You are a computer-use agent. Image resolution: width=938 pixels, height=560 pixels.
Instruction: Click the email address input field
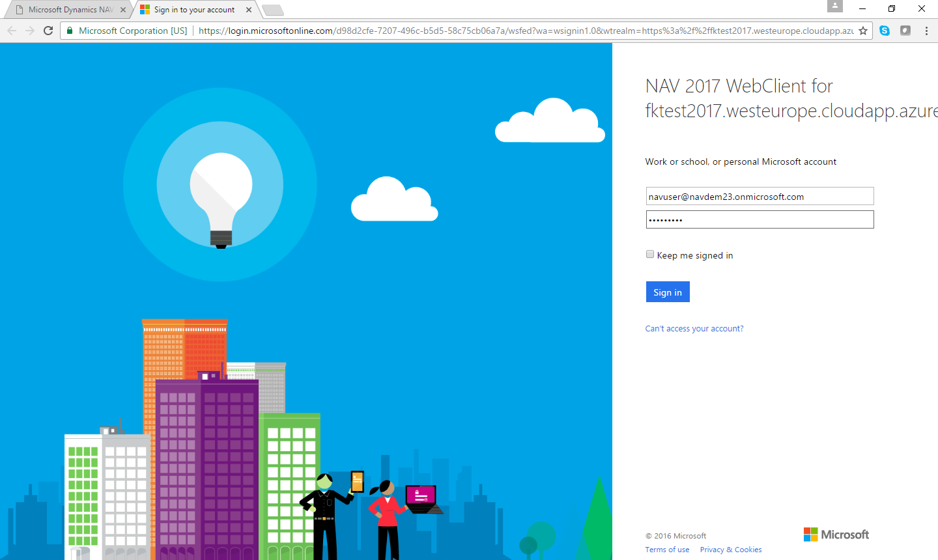pyautogui.click(x=760, y=197)
